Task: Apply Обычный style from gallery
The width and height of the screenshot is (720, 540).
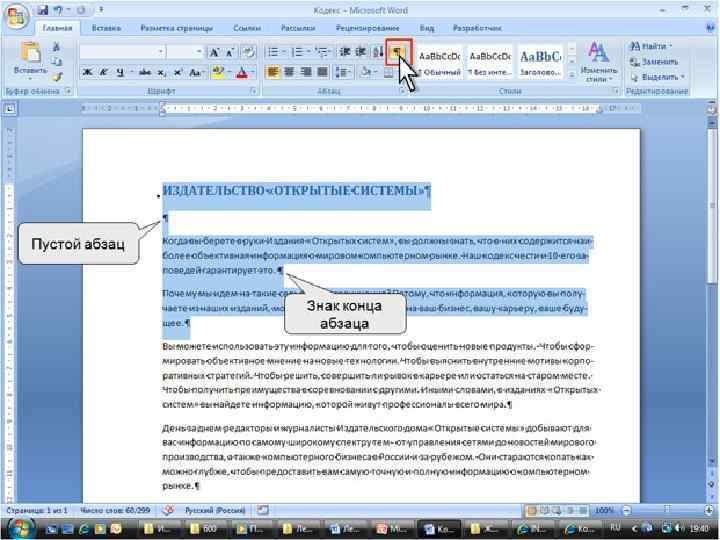Action: tap(439, 62)
